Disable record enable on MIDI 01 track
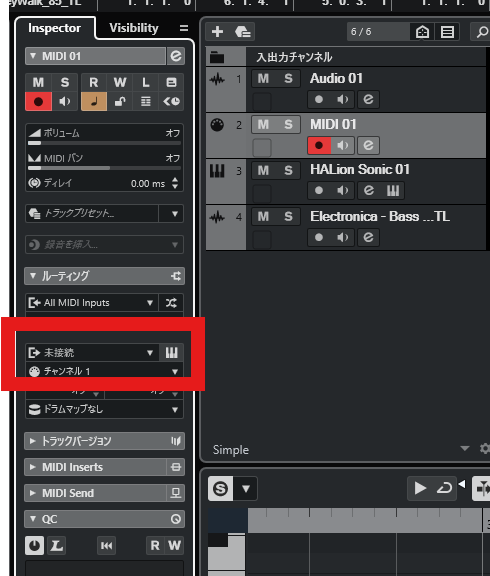490x576 pixels. (319, 145)
